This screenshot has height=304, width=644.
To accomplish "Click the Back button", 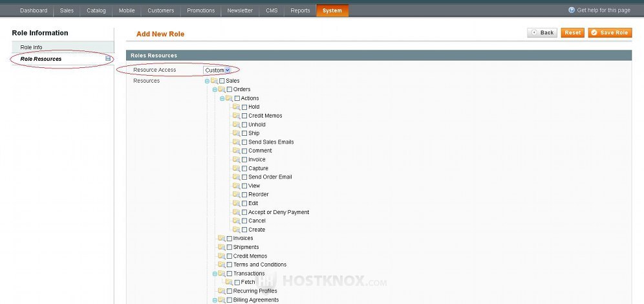I will (x=542, y=33).
